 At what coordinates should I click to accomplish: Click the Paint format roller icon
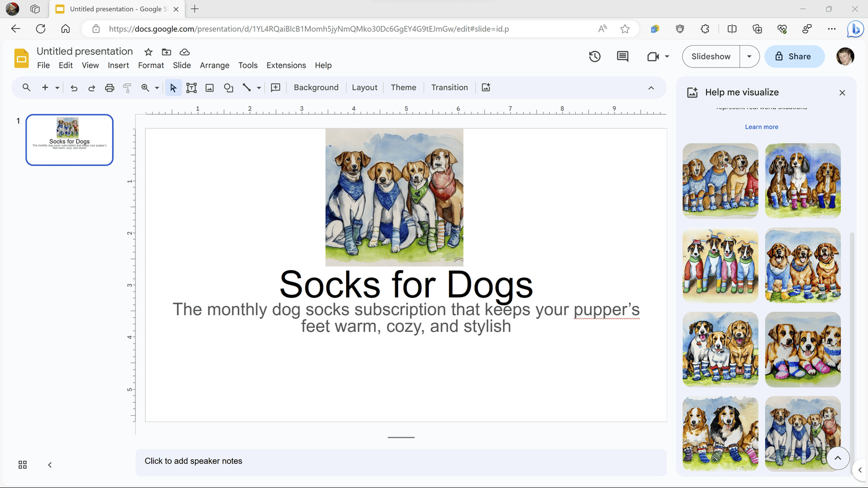coord(127,88)
